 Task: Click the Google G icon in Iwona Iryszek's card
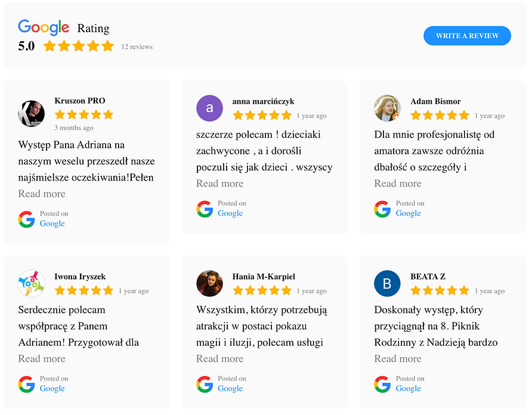[x=26, y=384]
